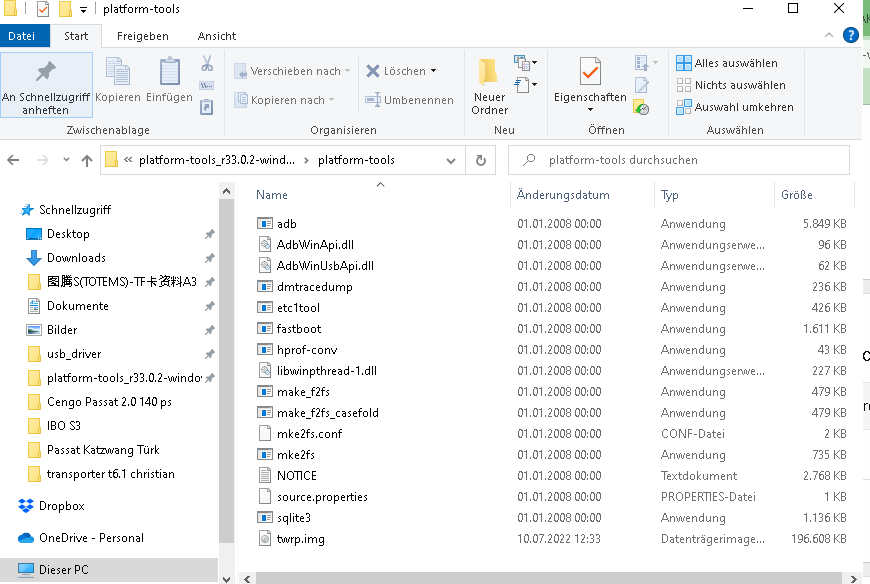Screen dimensions: 870x584
Task: Open recent locations dropdown arrow
Action: pos(67,160)
